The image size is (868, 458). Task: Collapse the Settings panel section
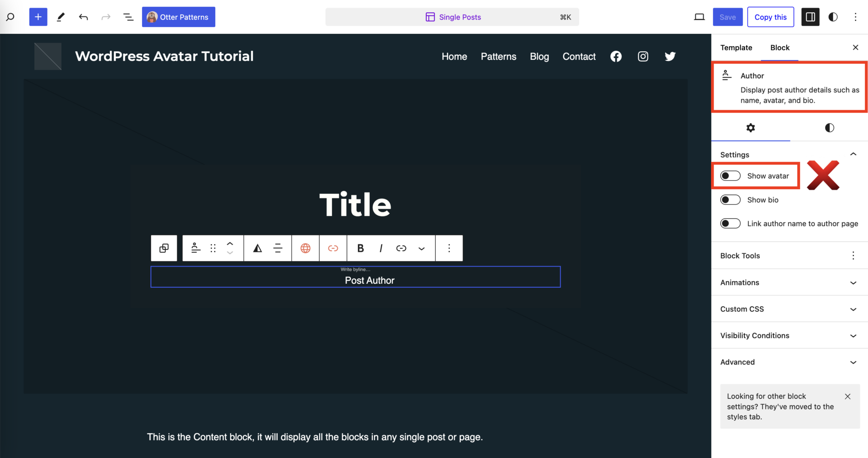pos(854,154)
